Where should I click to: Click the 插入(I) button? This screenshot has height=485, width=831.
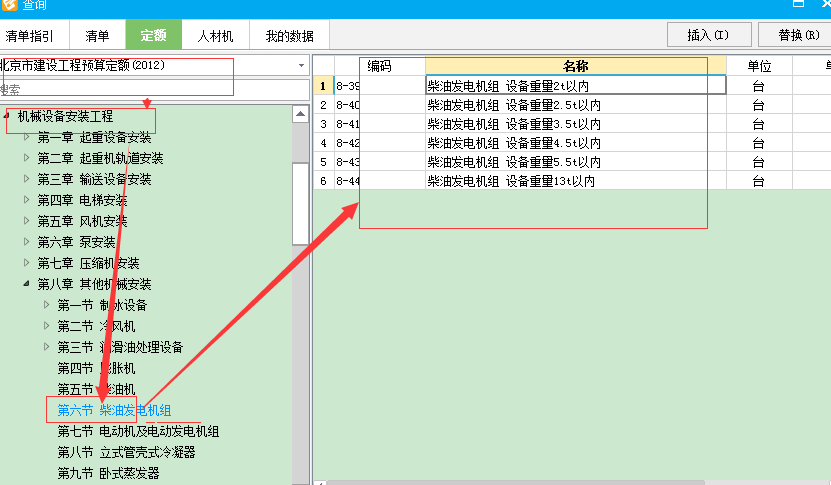pyautogui.click(x=709, y=35)
